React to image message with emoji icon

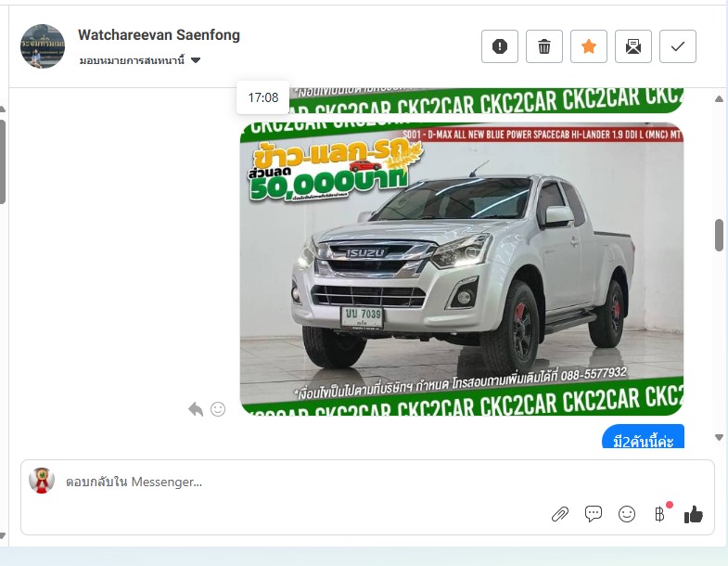pyautogui.click(x=218, y=409)
